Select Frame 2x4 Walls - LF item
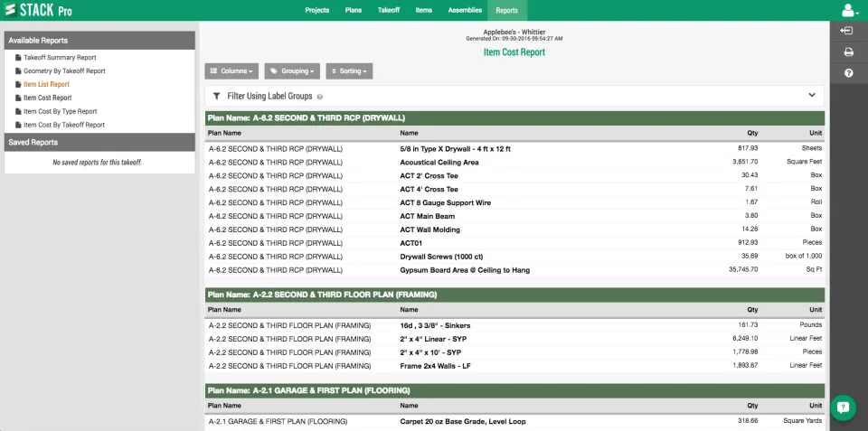 (436, 366)
